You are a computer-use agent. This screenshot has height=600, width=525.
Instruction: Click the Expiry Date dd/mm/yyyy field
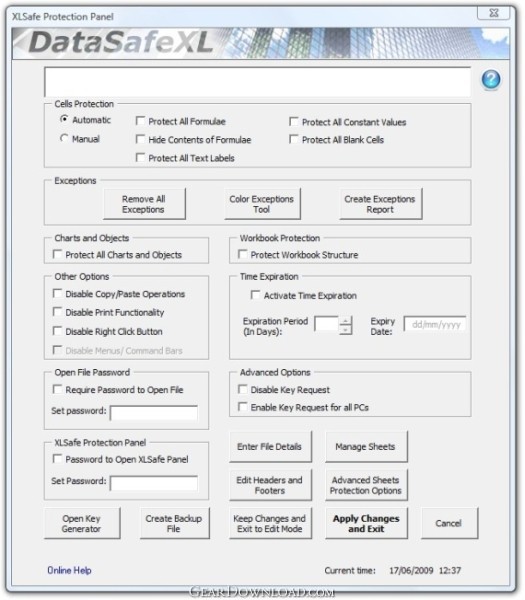point(435,324)
